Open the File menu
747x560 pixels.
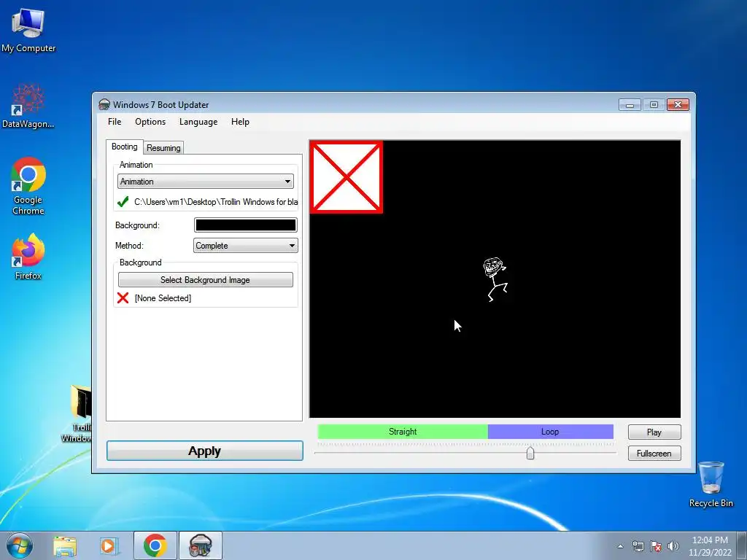click(x=115, y=122)
